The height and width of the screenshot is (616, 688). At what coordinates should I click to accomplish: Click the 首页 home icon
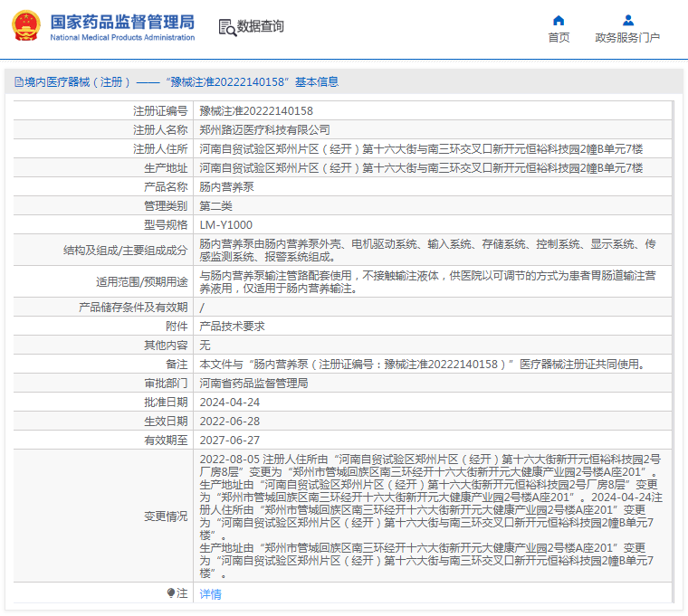[559, 20]
